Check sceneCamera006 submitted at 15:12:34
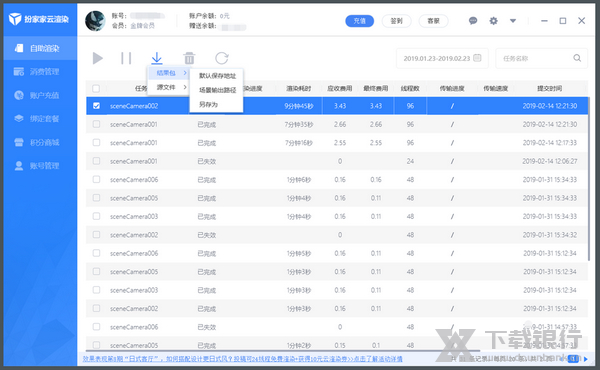This screenshot has height=370, width=600. click(96, 253)
